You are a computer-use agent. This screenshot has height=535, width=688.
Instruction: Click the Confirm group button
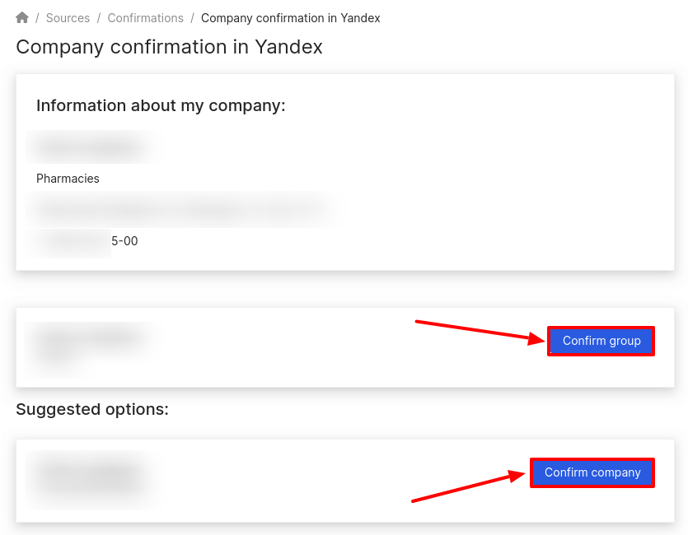[x=601, y=341]
